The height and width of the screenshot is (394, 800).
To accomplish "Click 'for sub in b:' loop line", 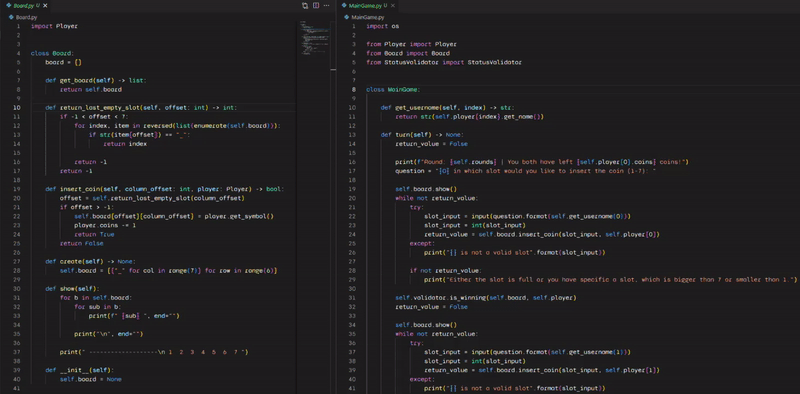I will pyautogui.click(x=96, y=307).
